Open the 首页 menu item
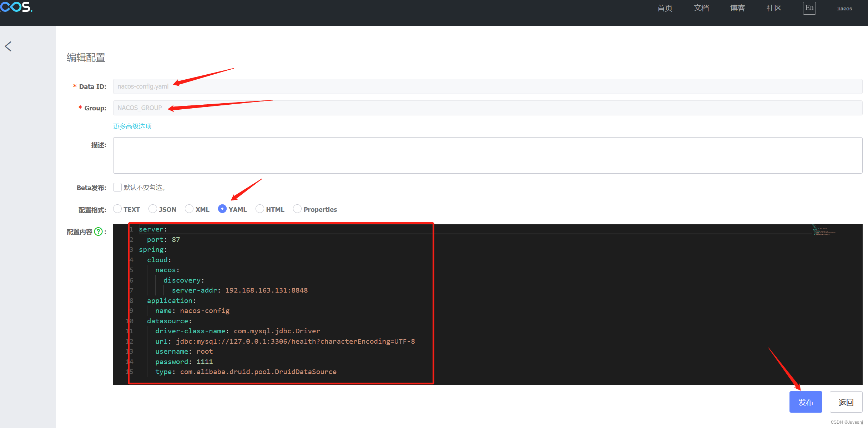868x428 pixels. 665,8
